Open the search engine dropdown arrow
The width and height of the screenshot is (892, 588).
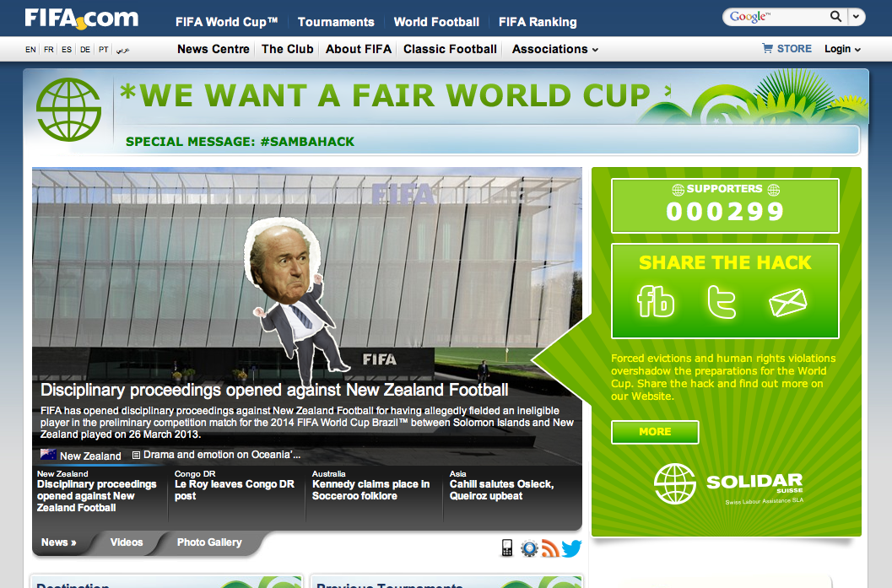[x=857, y=17]
